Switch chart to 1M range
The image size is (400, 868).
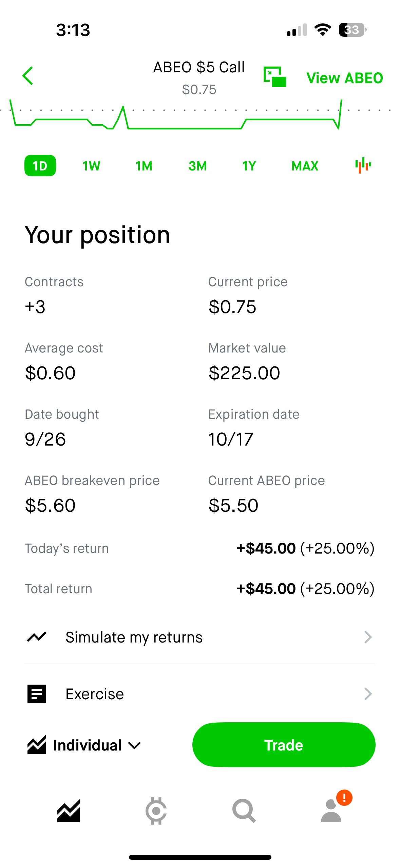click(144, 166)
